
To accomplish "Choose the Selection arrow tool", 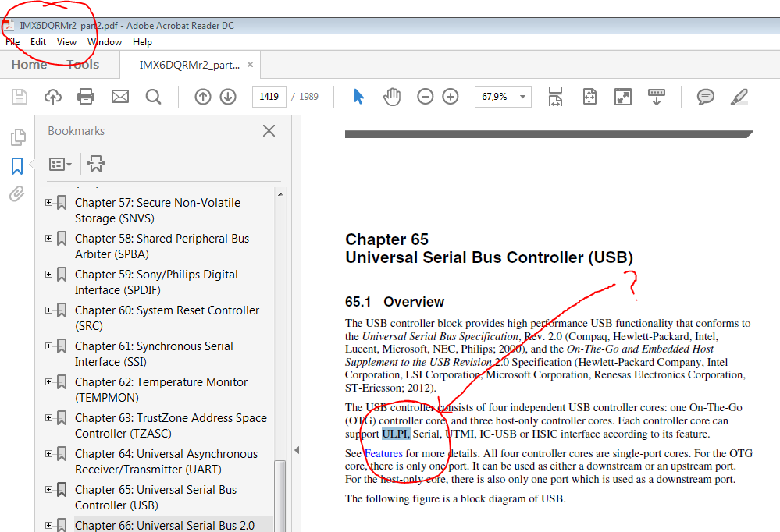I will [358, 97].
